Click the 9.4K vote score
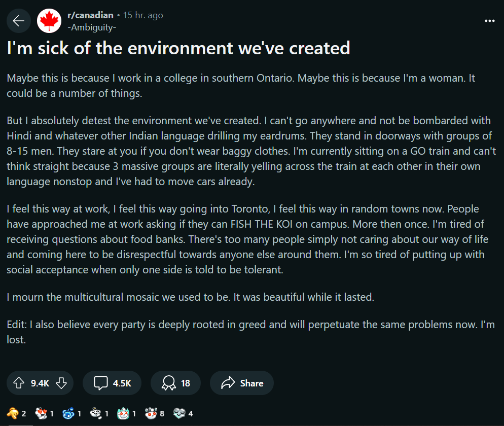 (x=40, y=383)
